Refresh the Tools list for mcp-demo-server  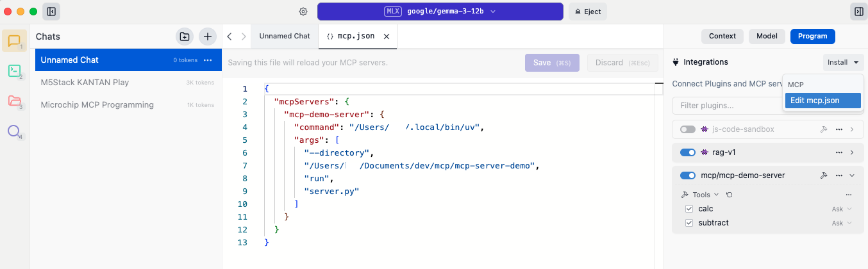pos(729,195)
